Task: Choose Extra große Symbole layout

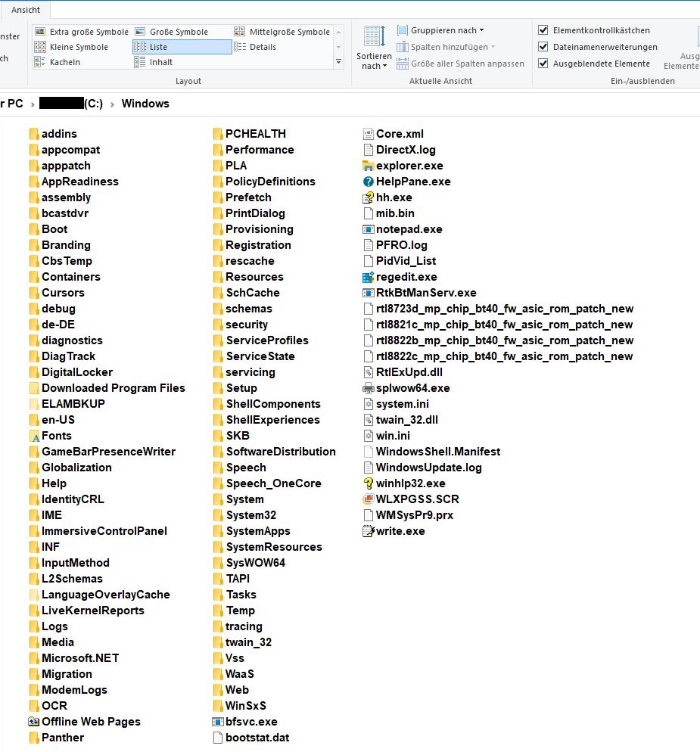Action: coord(82,32)
